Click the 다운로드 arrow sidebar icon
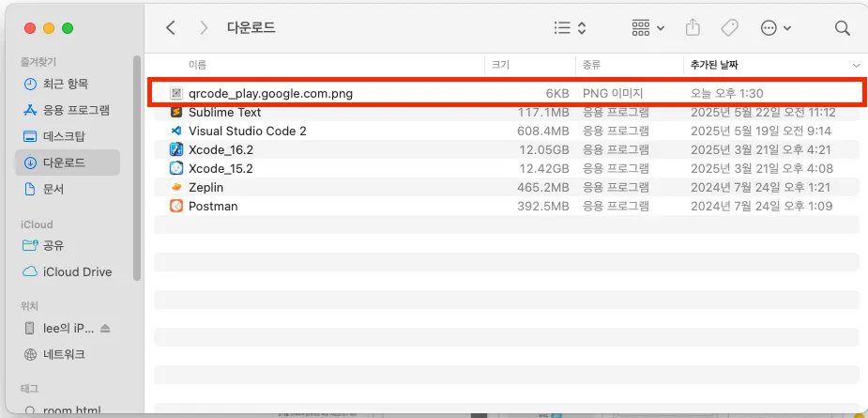This screenshot has width=868, height=418. tap(29, 163)
